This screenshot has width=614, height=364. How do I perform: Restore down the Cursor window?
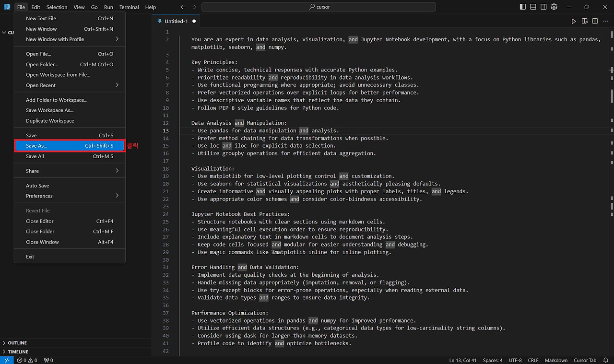click(587, 7)
